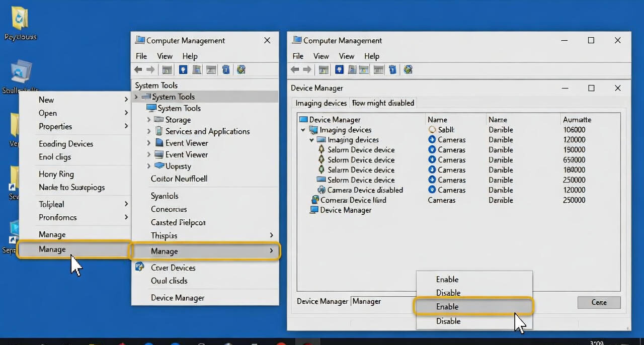Expand the selected System Tools node arrow
644x345 pixels.
point(136,97)
